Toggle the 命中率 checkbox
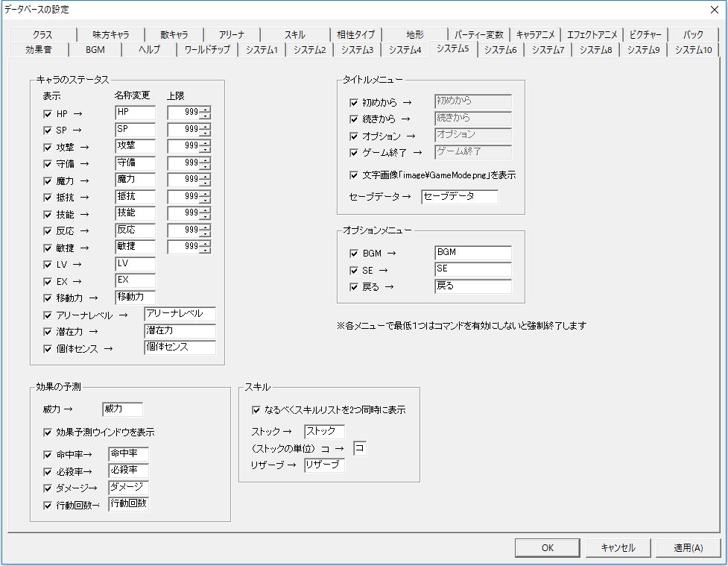The image size is (728, 566). (x=48, y=455)
